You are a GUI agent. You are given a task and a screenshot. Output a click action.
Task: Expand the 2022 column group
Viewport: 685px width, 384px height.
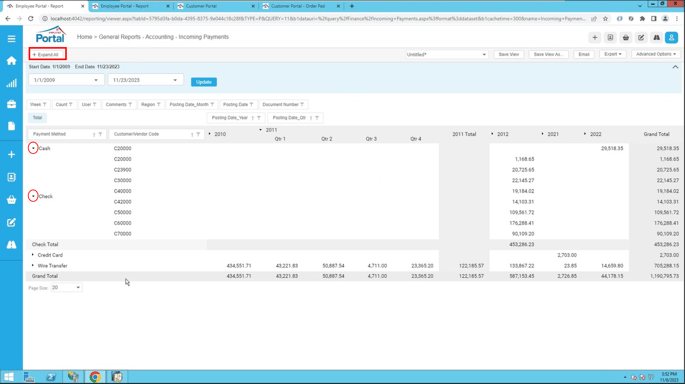click(585, 134)
